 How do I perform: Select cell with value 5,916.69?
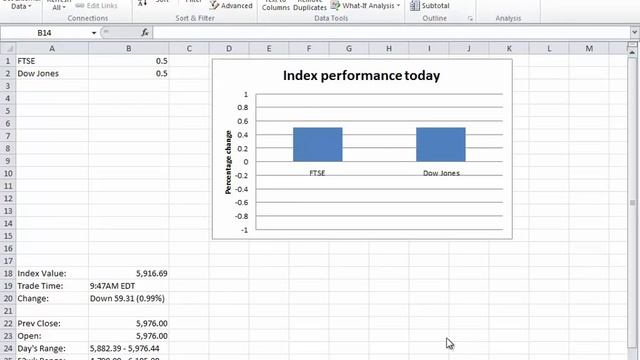(129, 273)
